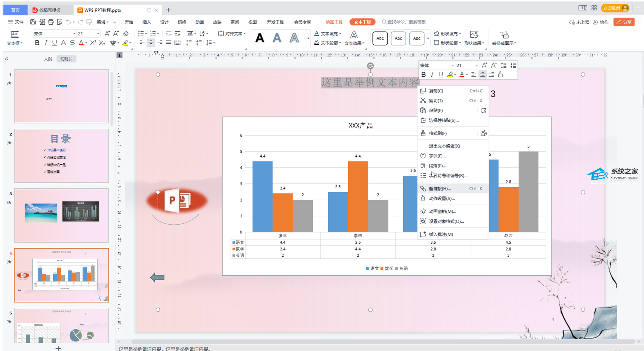
Task: Click the save icon in quick access toolbar
Action: [x=33, y=22]
